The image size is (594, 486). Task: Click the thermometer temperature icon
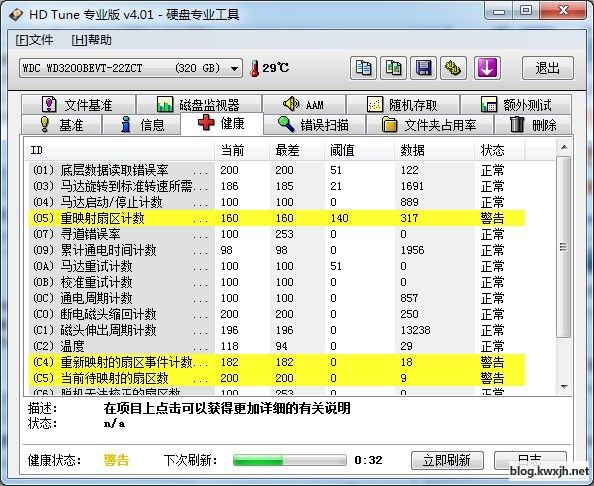pyautogui.click(x=255, y=69)
